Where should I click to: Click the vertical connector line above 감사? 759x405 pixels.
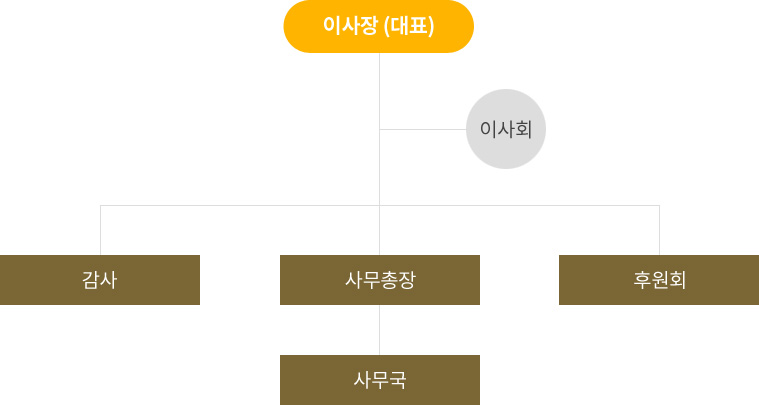click(x=101, y=230)
